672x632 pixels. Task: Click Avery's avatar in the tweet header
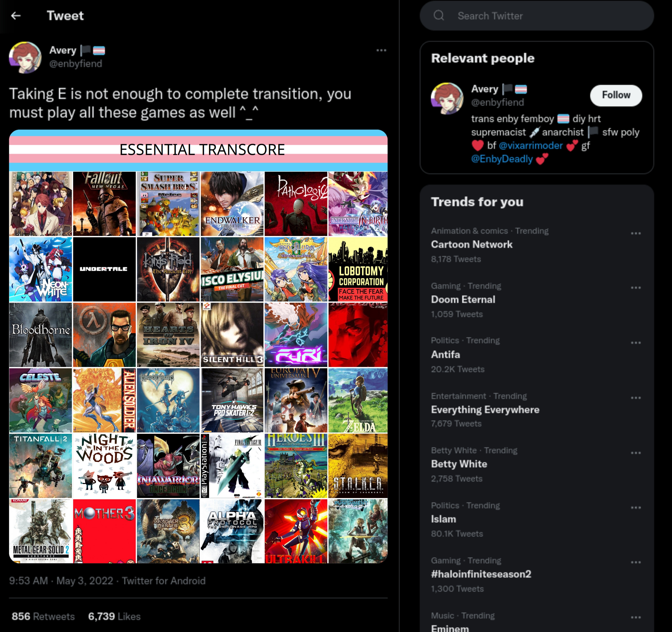(x=25, y=57)
